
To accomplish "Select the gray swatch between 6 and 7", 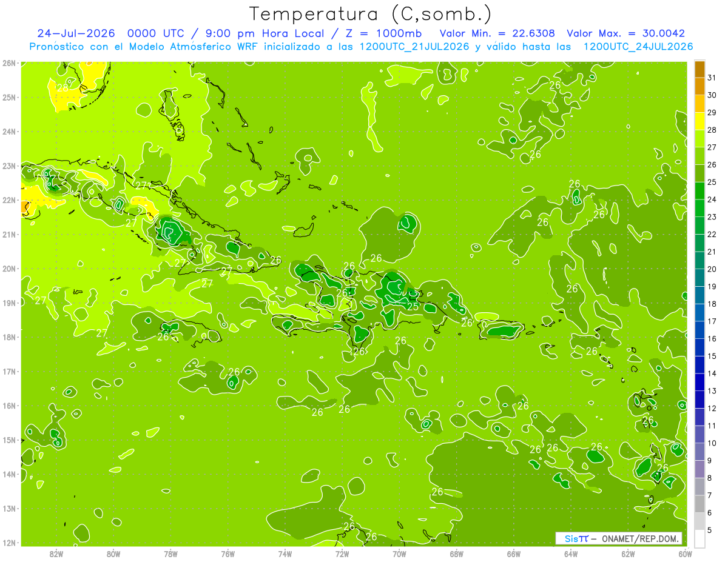I will click(699, 504).
